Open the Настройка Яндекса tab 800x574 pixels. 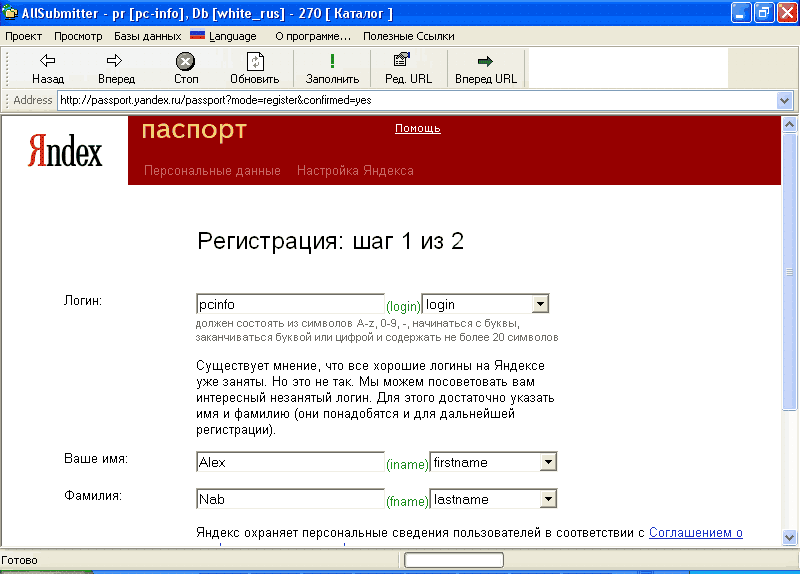click(x=355, y=170)
